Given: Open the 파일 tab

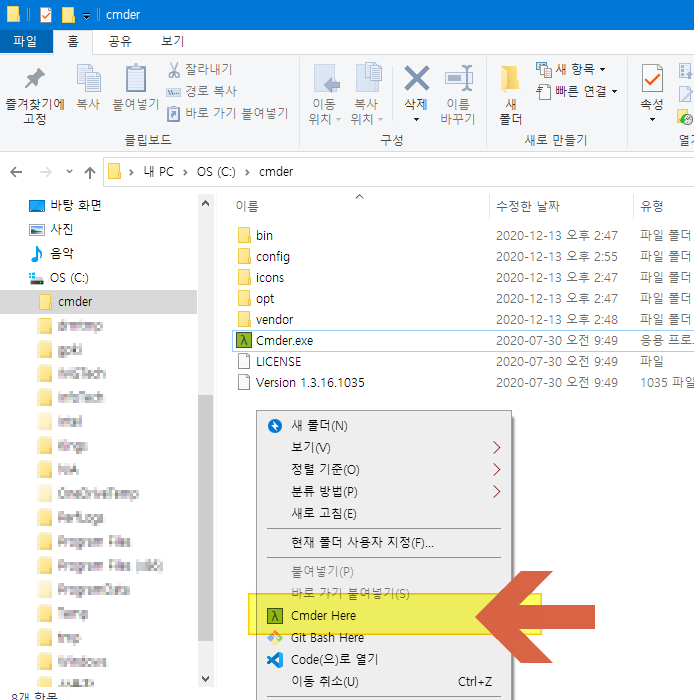Looking at the screenshot, I should click(25, 42).
